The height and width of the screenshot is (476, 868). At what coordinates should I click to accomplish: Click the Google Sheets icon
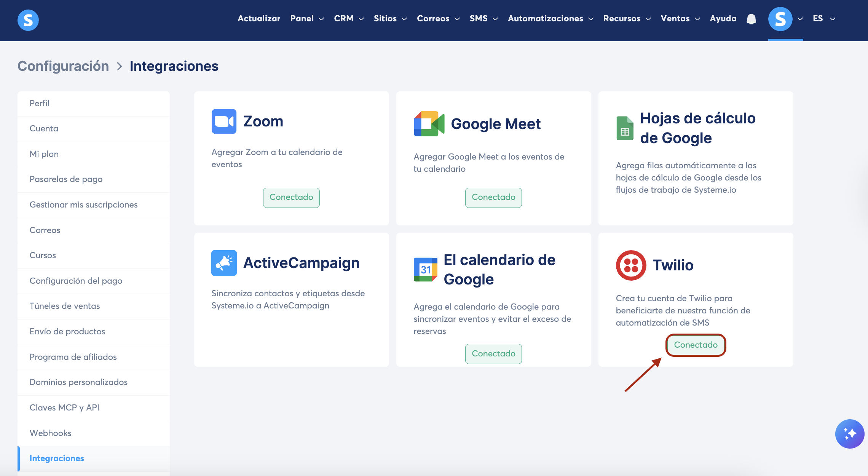625,128
